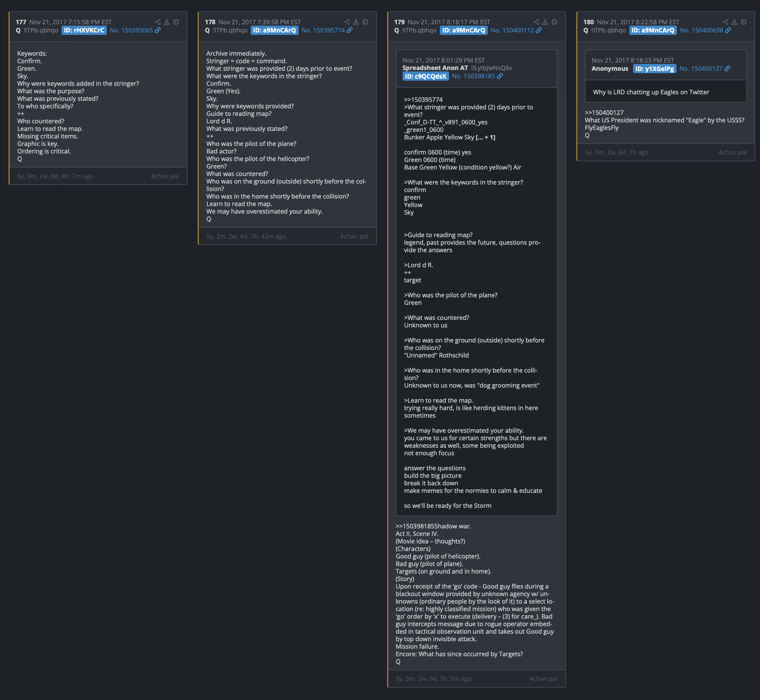Screen dimensions: 760x700
Task: Open post 177 via its arrow circle icon
Action: pyautogui.click(x=176, y=22)
